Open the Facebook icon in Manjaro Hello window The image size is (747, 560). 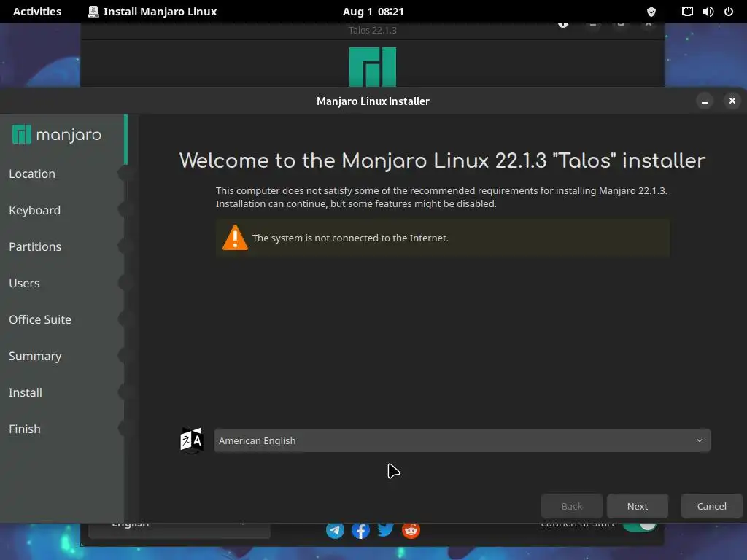[x=360, y=530]
